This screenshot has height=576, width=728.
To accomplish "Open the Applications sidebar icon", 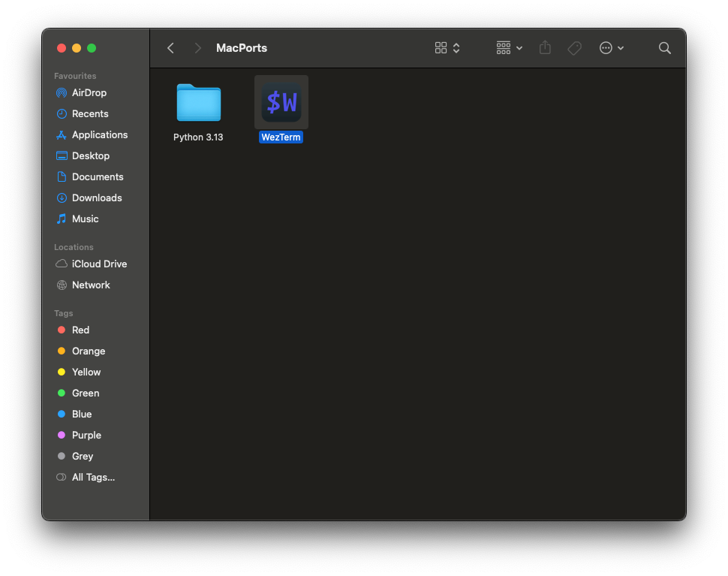I will (61, 134).
